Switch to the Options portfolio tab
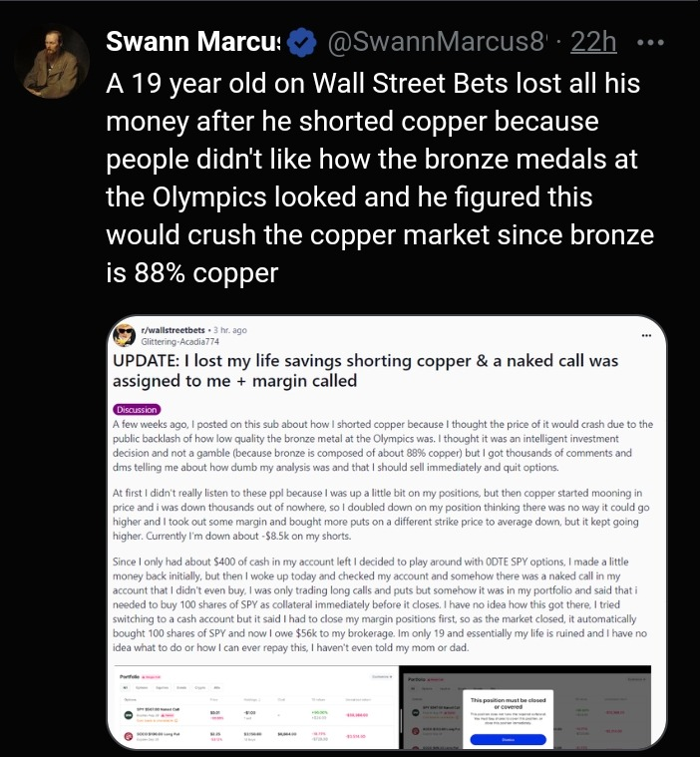 click(142, 687)
